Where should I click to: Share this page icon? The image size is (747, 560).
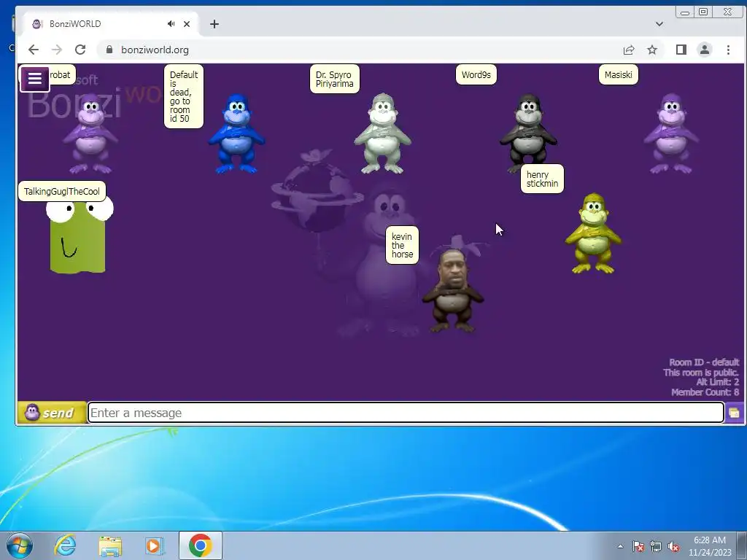coord(629,50)
